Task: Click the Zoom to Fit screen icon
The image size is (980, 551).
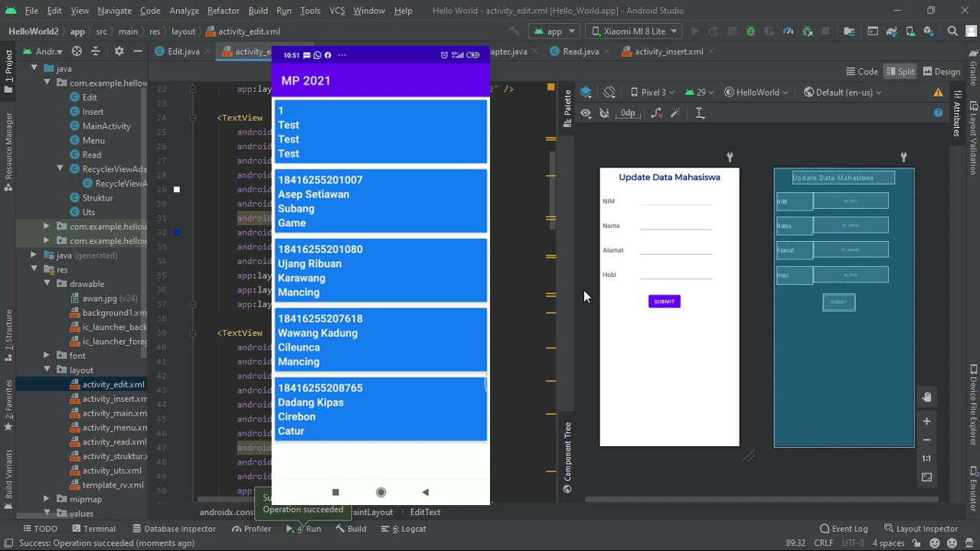Action: (926, 478)
